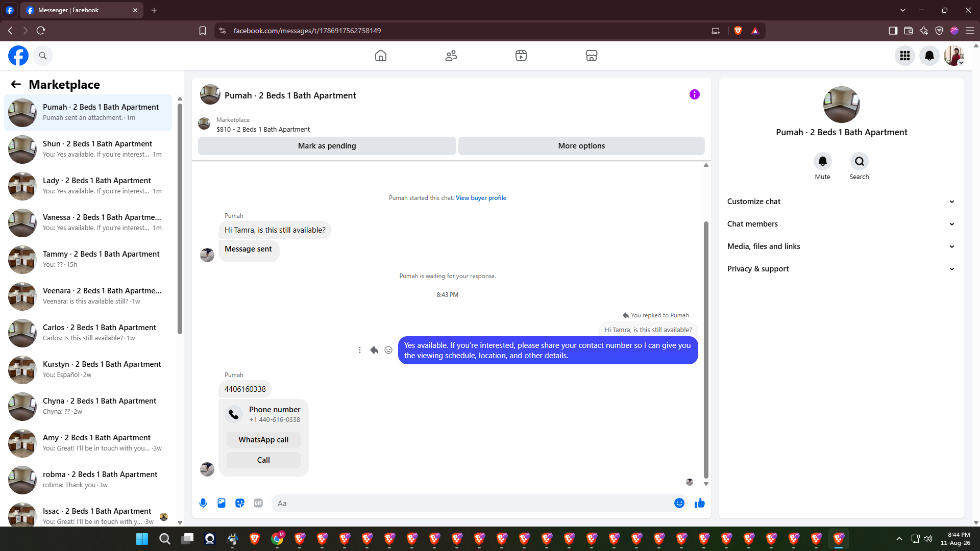
Task: Open the Chyna apartment conversation
Action: click(x=88, y=407)
